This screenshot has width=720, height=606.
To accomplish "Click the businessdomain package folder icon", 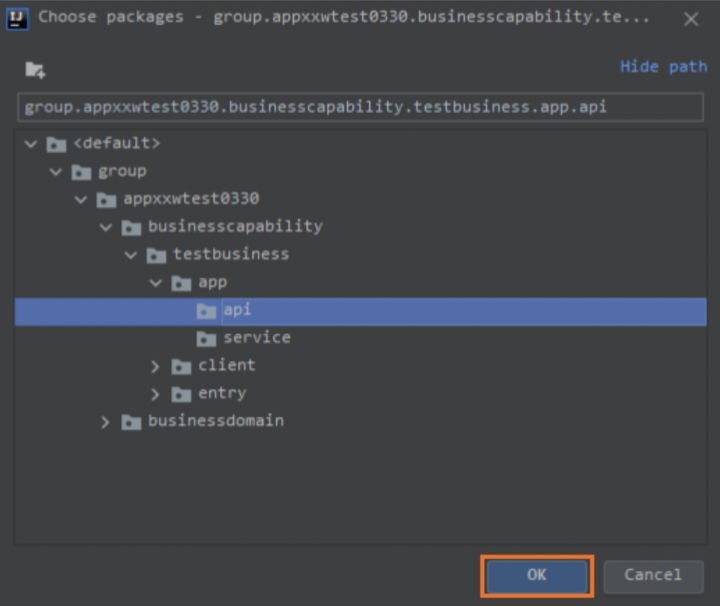I will [132, 422].
